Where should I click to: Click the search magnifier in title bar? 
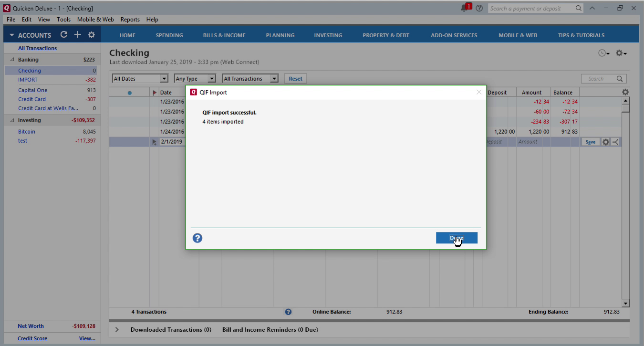[x=578, y=8]
